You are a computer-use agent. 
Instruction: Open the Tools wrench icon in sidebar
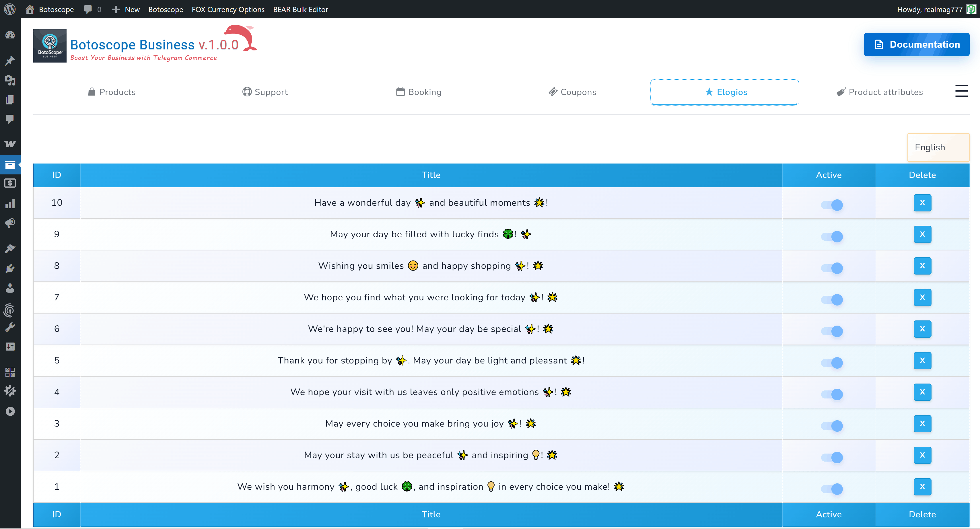point(10,327)
